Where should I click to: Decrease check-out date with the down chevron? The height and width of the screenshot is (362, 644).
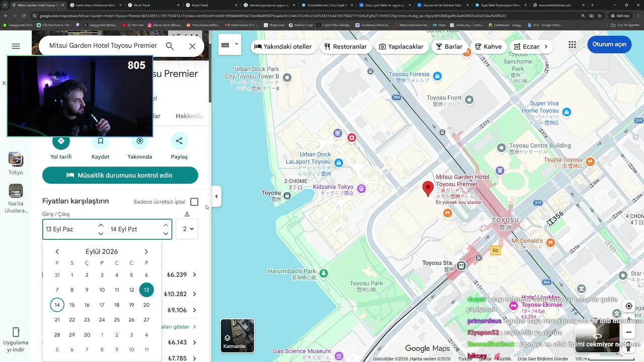pos(166,234)
